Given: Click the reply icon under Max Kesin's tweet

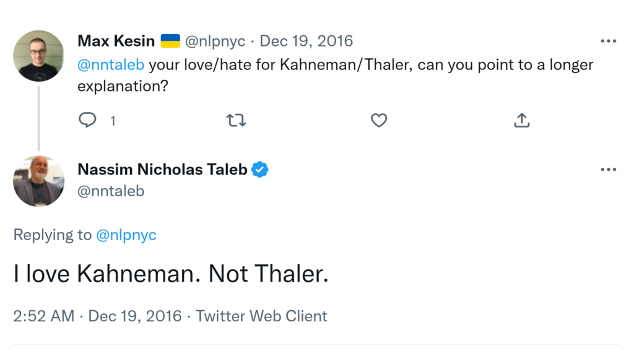Looking at the screenshot, I should 87,120.
